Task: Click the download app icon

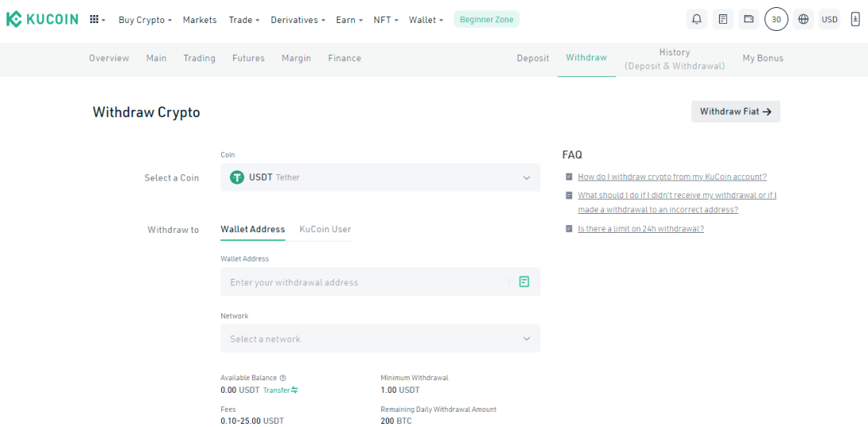Action: pyautogui.click(x=855, y=19)
